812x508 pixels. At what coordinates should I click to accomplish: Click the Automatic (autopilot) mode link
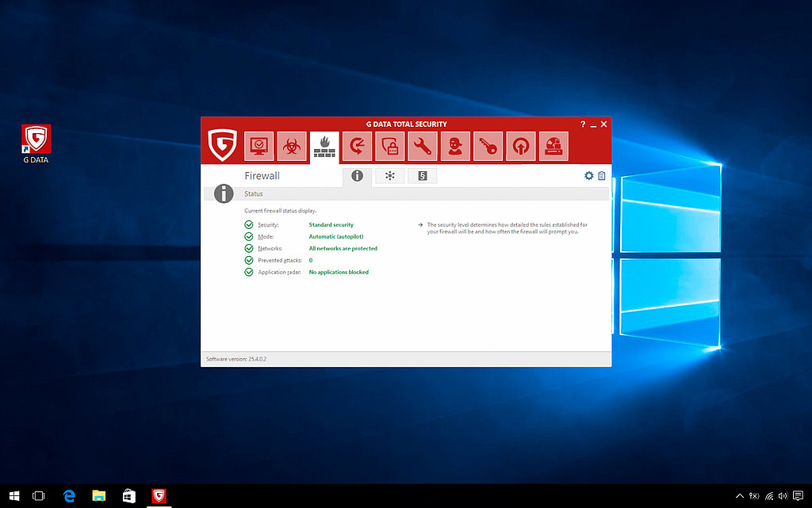336,237
